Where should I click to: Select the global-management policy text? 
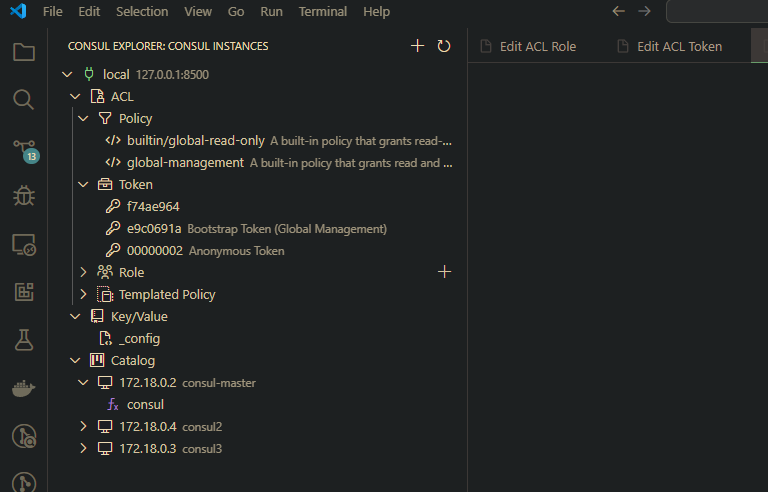185,163
